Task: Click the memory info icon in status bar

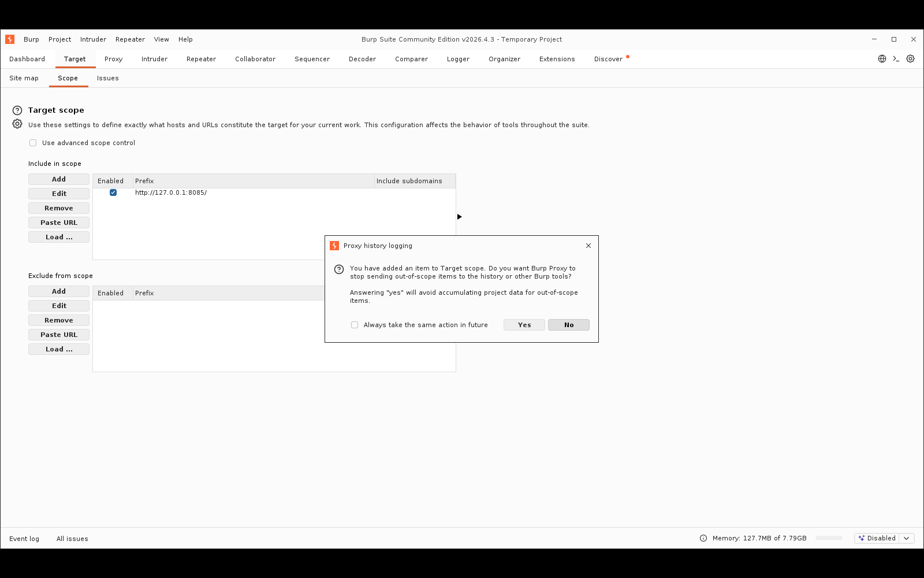Action: click(703, 538)
